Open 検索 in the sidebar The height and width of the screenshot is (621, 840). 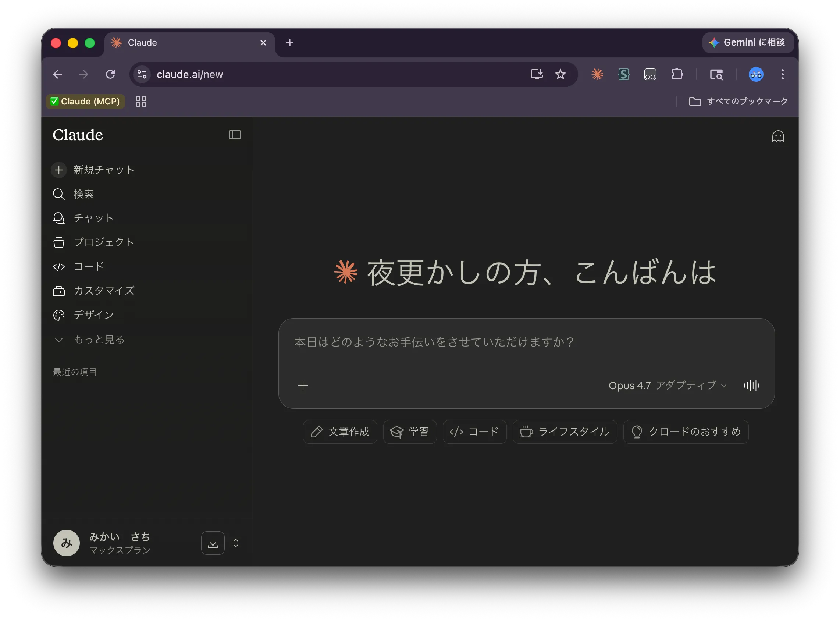[73, 194]
